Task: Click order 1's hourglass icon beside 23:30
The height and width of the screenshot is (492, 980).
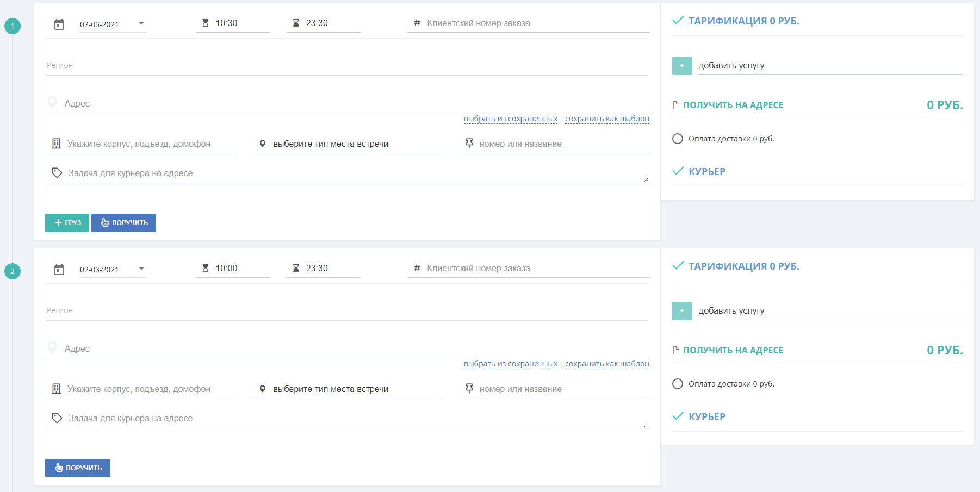Action: [296, 23]
